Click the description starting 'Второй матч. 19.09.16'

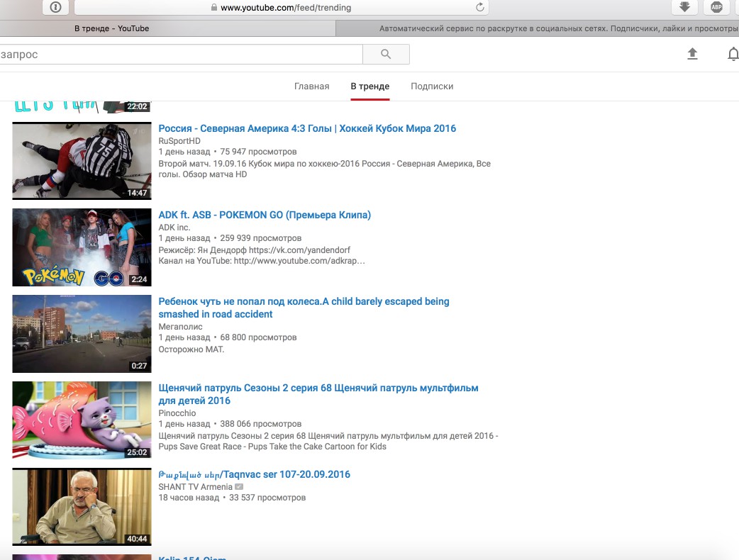[324, 169]
